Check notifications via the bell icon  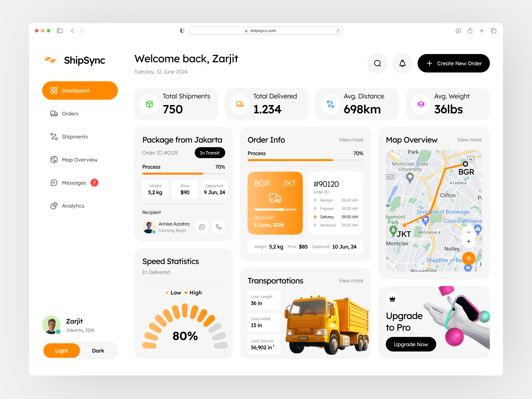[402, 63]
